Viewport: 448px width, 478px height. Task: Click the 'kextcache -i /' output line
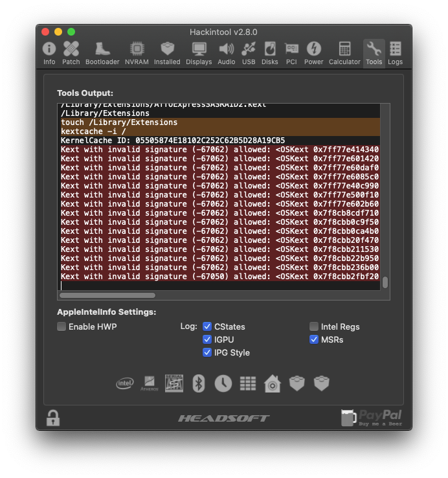tap(220, 131)
